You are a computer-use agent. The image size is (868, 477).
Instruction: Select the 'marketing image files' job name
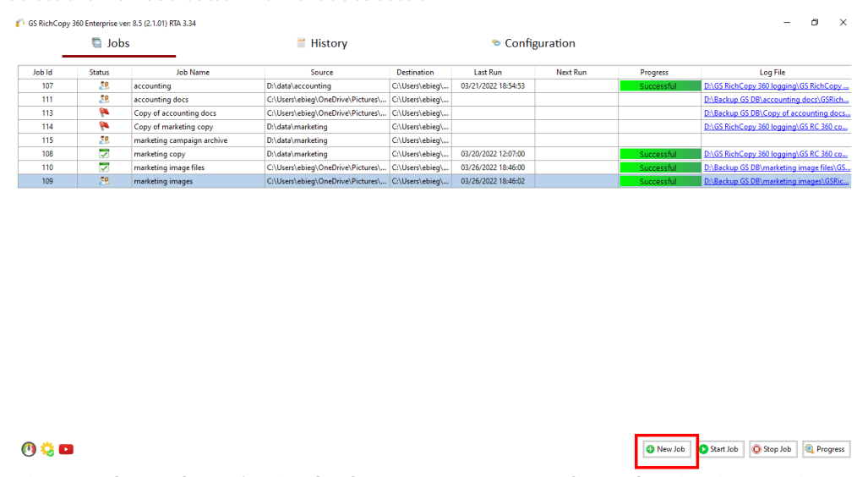169,167
